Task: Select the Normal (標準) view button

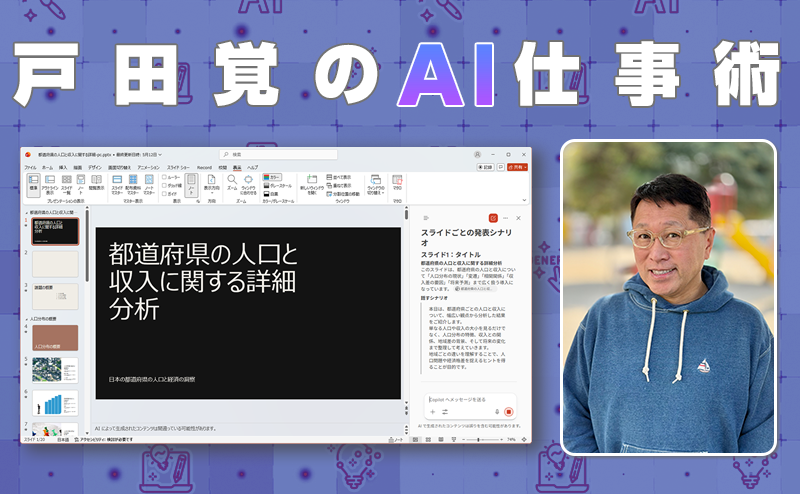Action: tap(33, 184)
